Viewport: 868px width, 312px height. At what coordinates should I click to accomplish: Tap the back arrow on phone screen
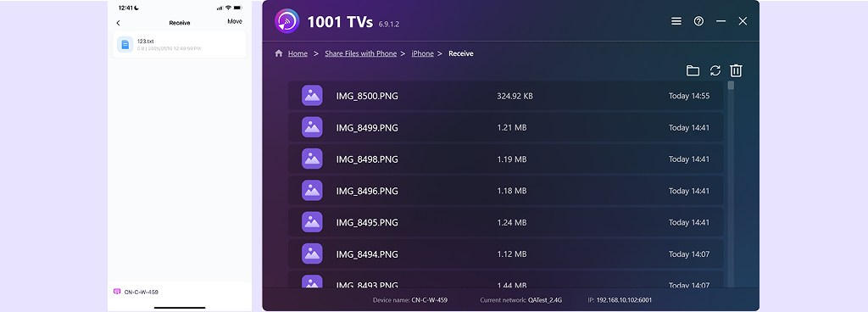tap(119, 23)
